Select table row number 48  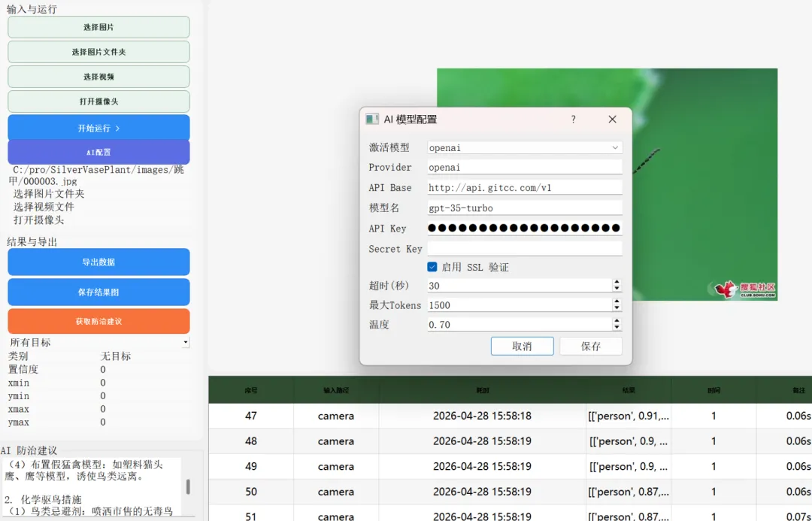510,441
